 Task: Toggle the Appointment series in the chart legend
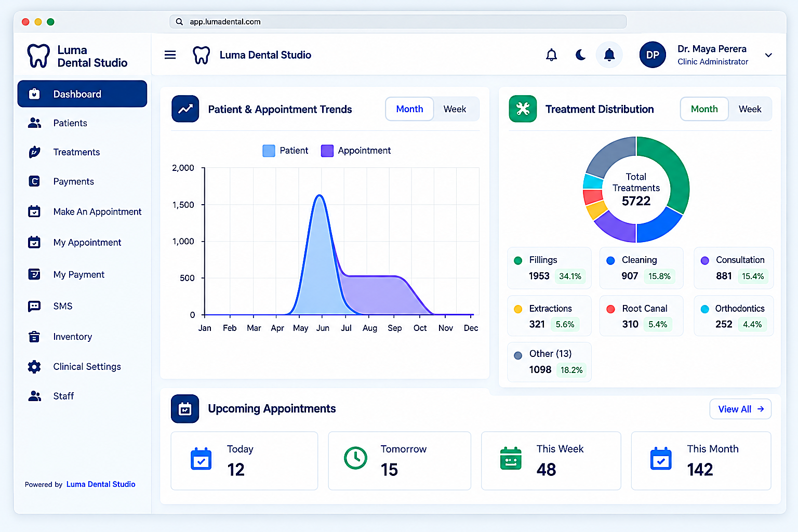tap(356, 151)
